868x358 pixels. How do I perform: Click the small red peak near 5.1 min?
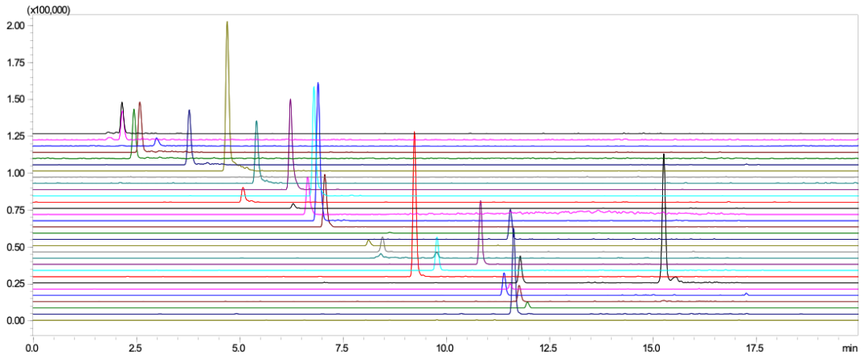pyautogui.click(x=243, y=191)
